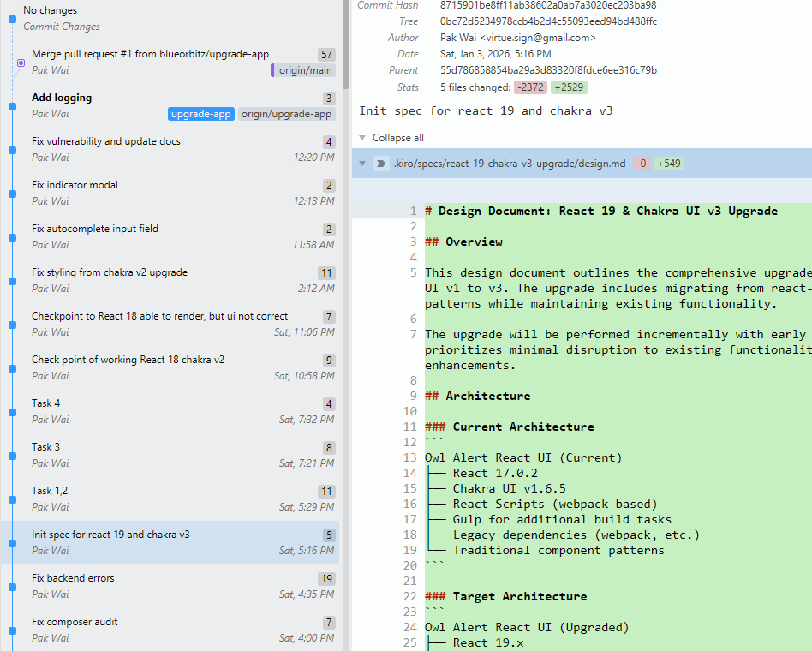Collapse the design.md diff with its arrow
Screen dimensions: 812x651
click(x=363, y=164)
